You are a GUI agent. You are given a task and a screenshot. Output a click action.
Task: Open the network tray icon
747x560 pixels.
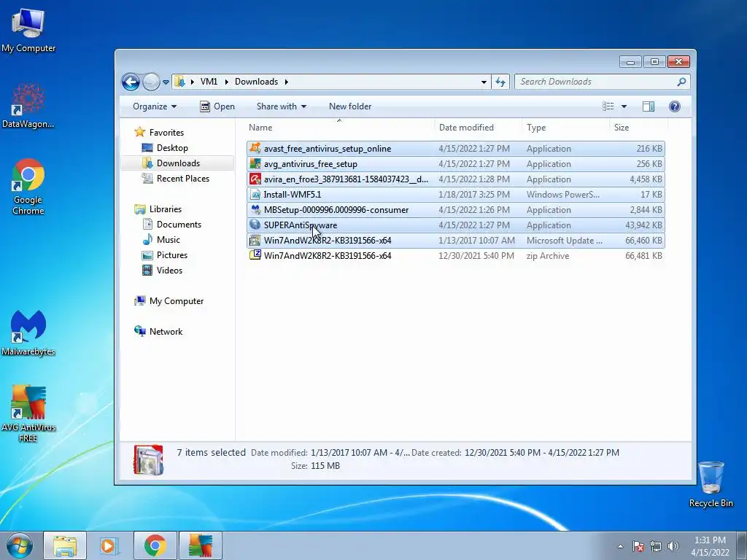(x=656, y=546)
